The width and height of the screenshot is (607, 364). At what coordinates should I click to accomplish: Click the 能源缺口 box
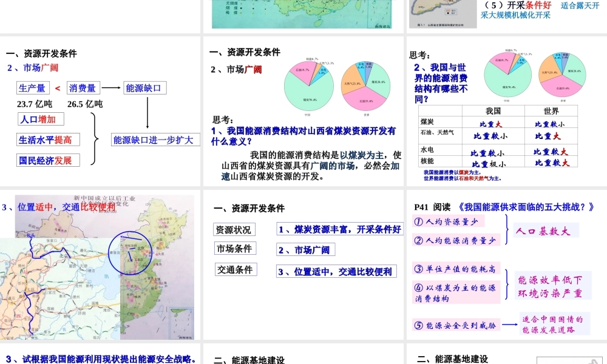point(144,89)
